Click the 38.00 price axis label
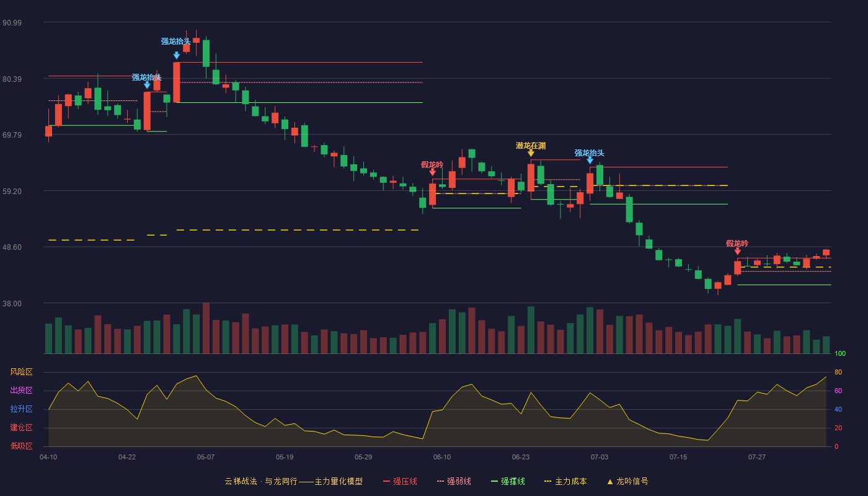 (x=12, y=304)
